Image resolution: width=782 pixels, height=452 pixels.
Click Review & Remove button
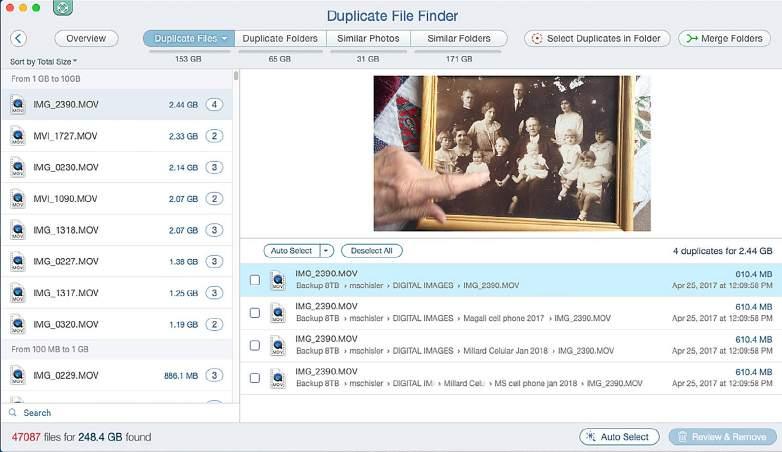[723, 437]
